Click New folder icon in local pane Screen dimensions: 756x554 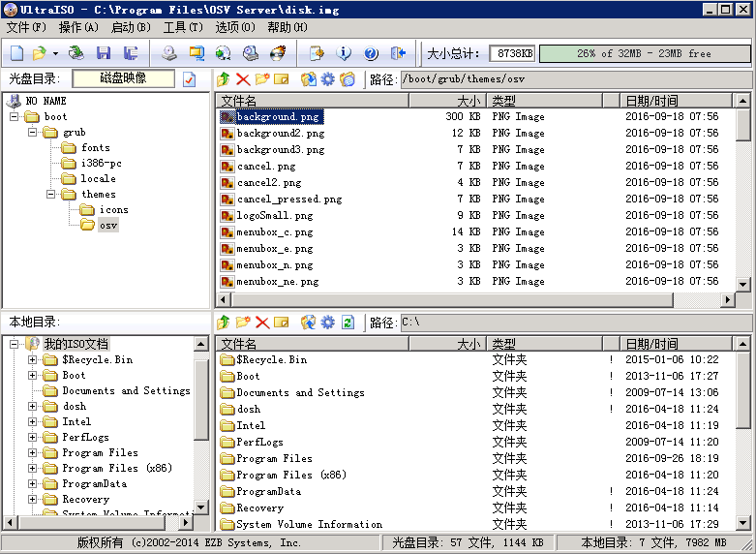(243, 322)
